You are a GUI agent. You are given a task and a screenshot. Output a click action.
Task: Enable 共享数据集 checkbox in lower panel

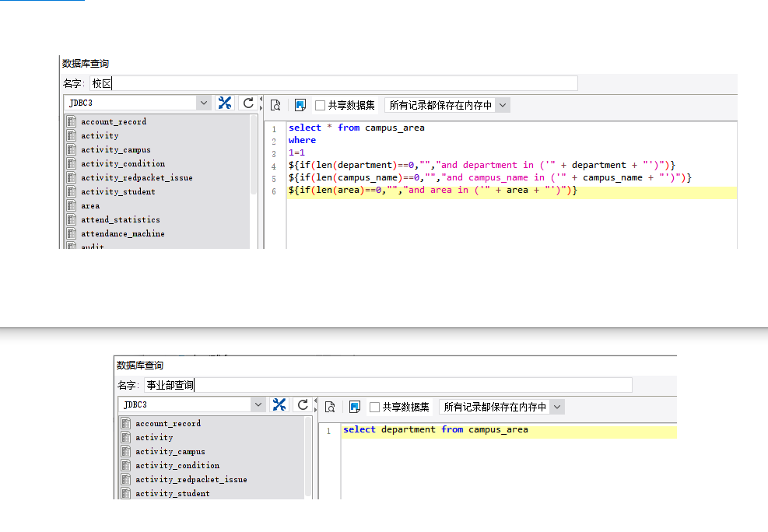(x=375, y=407)
